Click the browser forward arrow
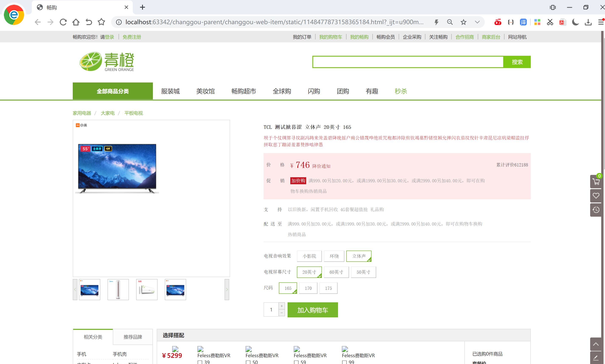The width and height of the screenshot is (605, 364). pyautogui.click(x=50, y=22)
